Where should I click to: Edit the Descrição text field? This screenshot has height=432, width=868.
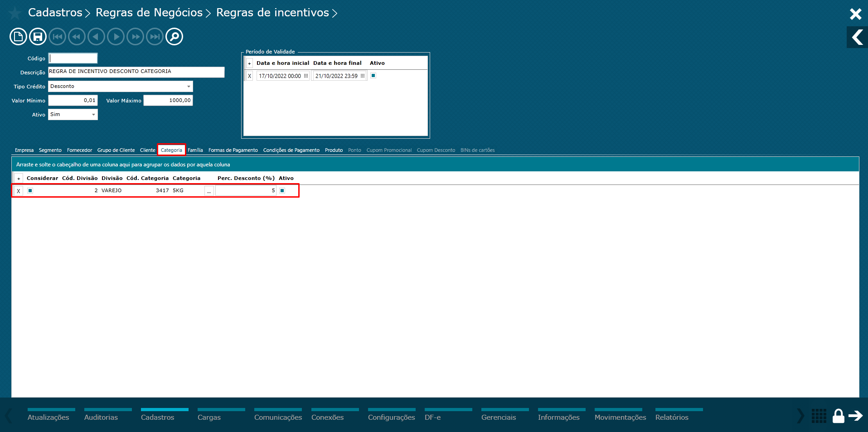[x=136, y=72]
